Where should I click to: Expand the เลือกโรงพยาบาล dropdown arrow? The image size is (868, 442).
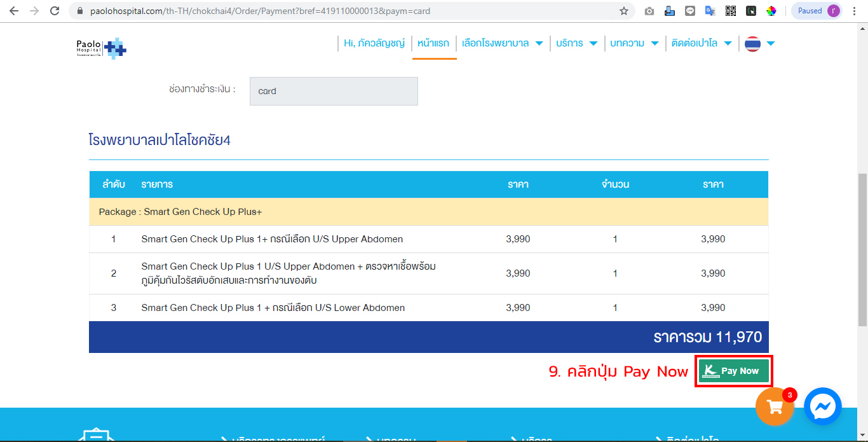(x=539, y=44)
